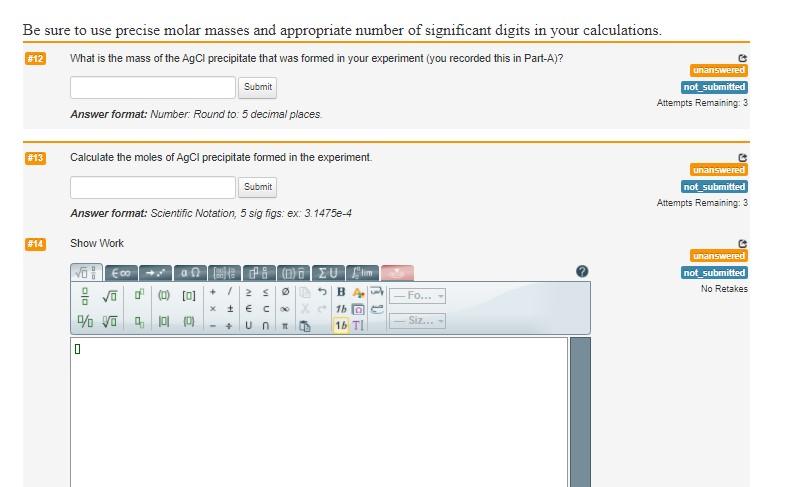This screenshot has height=487, width=789.
Task: Switch to the general roots and fractions tab
Action: click(x=87, y=273)
